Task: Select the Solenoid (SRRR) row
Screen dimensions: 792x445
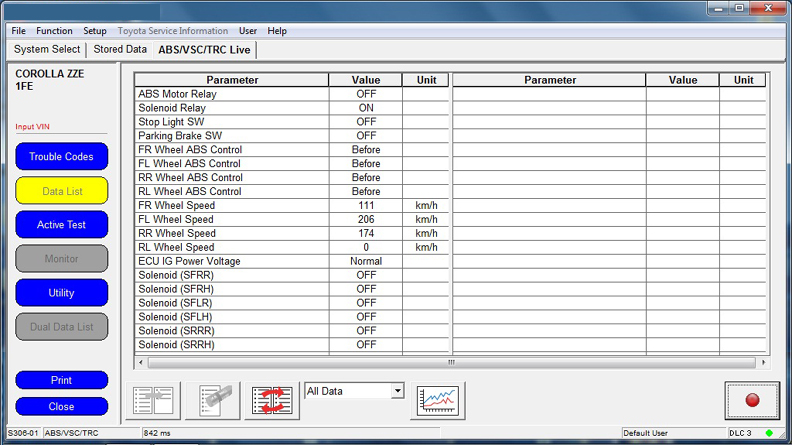Action: click(x=292, y=331)
